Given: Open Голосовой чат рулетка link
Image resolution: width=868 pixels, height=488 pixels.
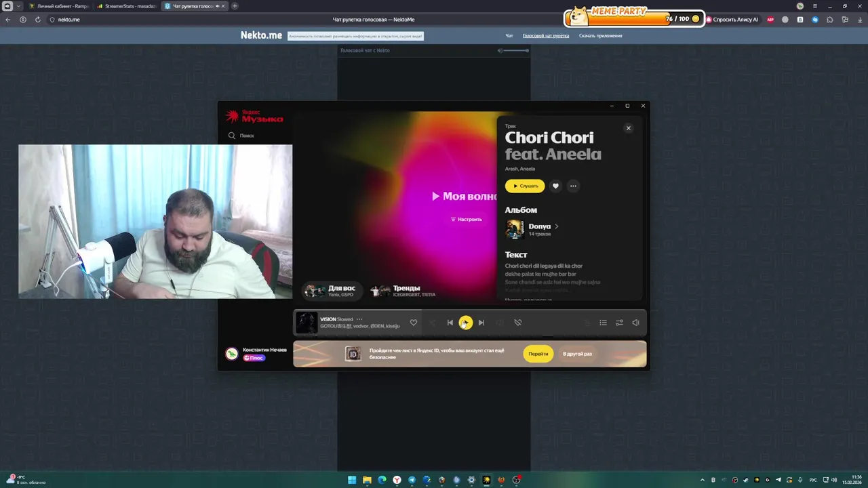Looking at the screenshot, I should [546, 35].
